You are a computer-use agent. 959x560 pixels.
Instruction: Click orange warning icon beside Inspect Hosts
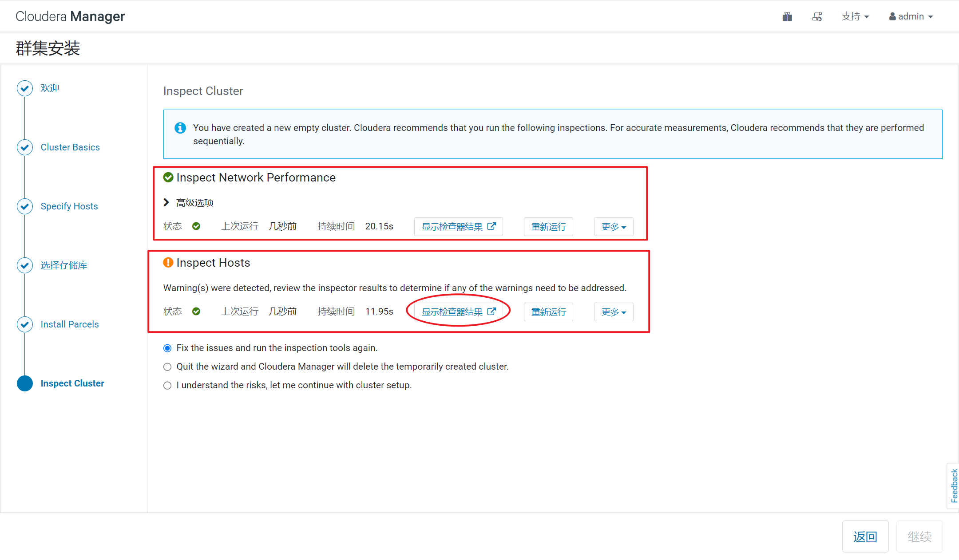[168, 263]
